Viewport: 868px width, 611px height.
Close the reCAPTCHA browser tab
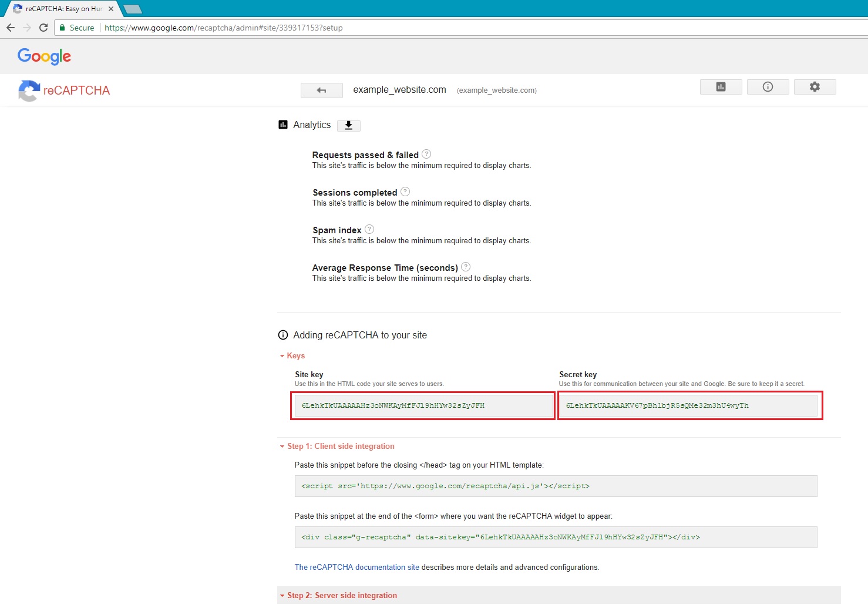(111, 9)
